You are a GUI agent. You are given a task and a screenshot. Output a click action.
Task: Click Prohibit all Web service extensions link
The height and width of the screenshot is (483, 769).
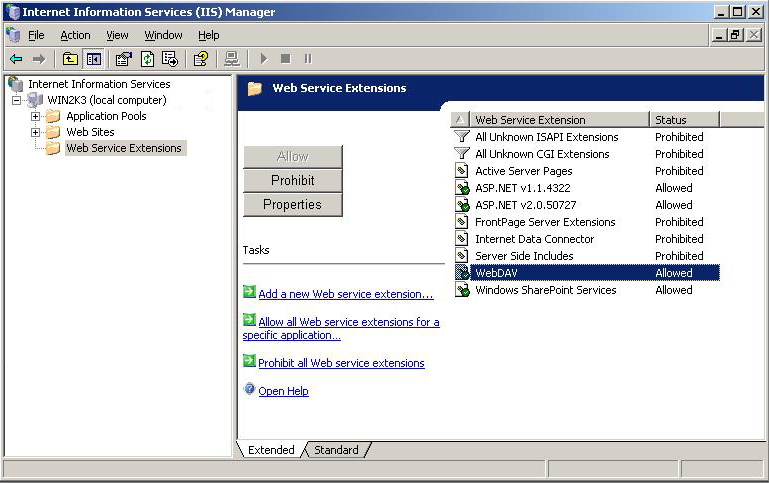tap(341, 363)
